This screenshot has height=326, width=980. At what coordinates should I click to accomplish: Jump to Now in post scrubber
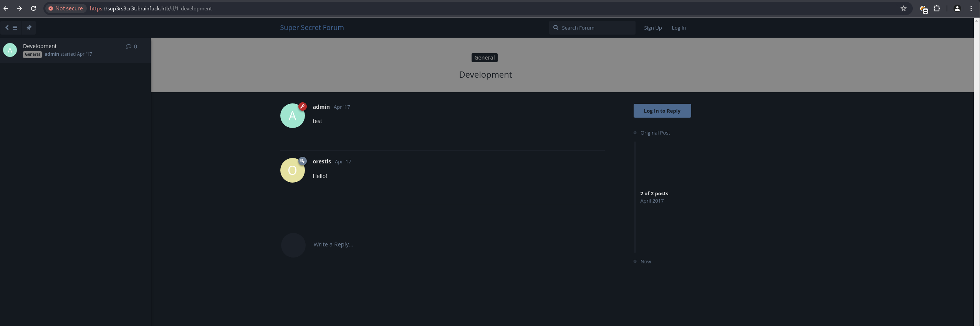[645, 261]
